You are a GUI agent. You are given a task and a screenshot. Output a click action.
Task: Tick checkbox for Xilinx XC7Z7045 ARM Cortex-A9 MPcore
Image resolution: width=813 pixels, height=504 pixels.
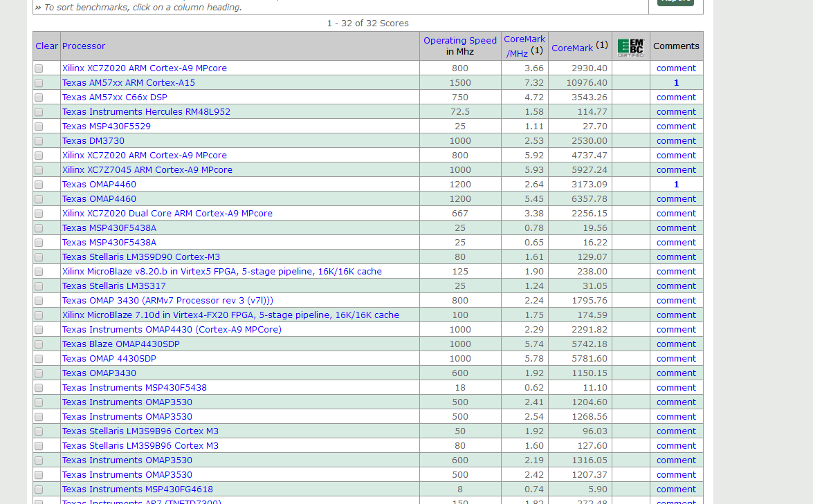(x=39, y=170)
